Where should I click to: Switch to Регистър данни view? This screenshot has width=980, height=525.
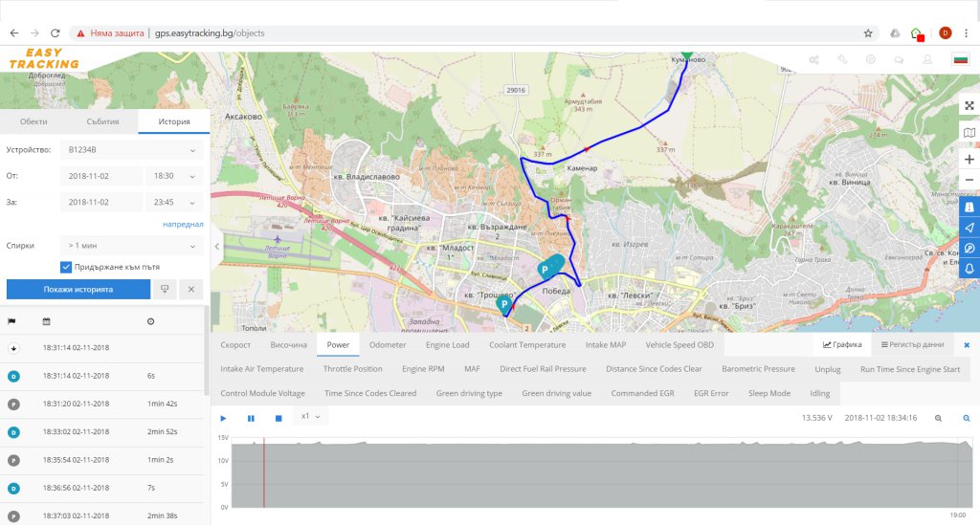(912, 344)
